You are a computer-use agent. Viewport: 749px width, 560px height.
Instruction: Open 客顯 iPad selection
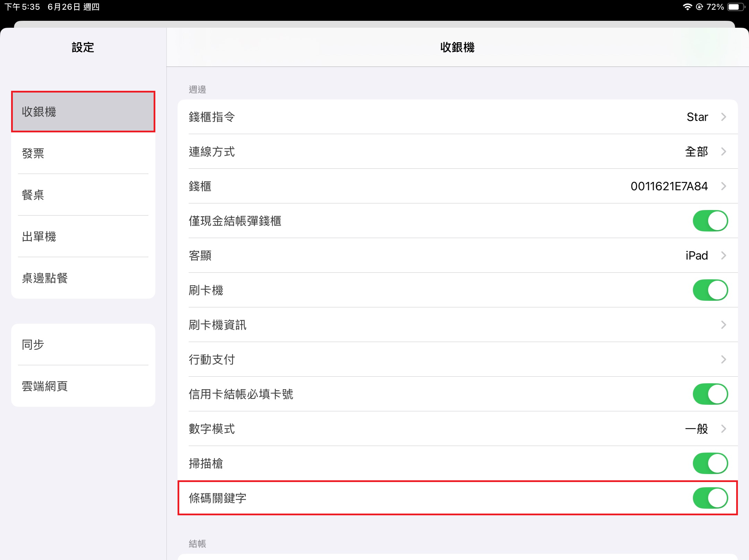(723, 255)
